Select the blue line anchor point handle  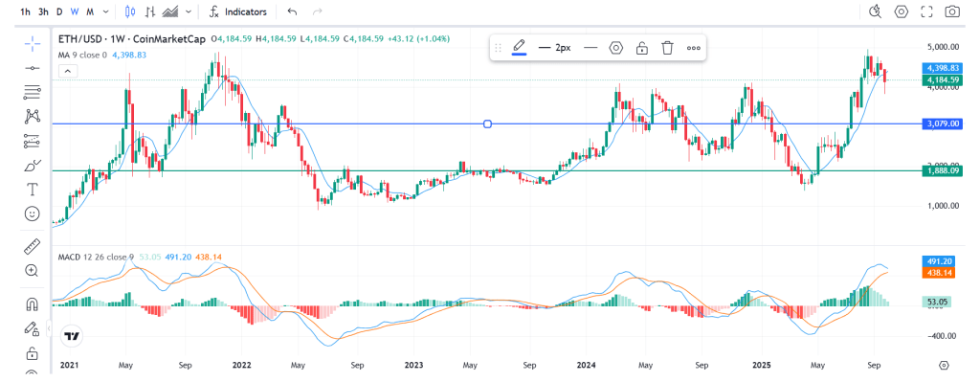click(x=487, y=124)
